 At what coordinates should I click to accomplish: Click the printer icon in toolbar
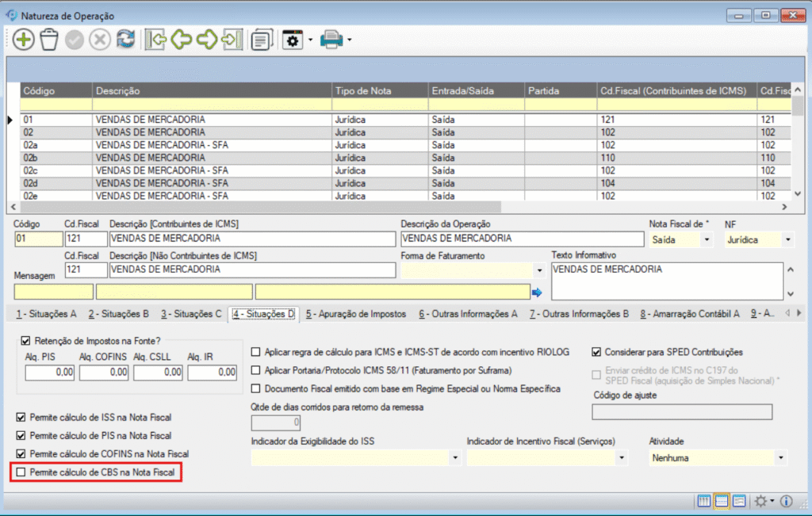[331, 40]
